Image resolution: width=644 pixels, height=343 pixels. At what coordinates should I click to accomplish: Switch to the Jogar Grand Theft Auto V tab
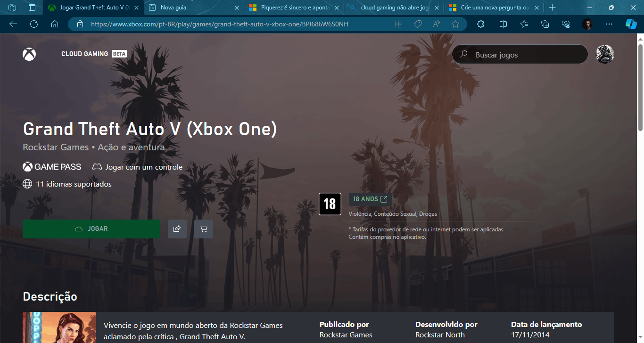click(x=93, y=8)
